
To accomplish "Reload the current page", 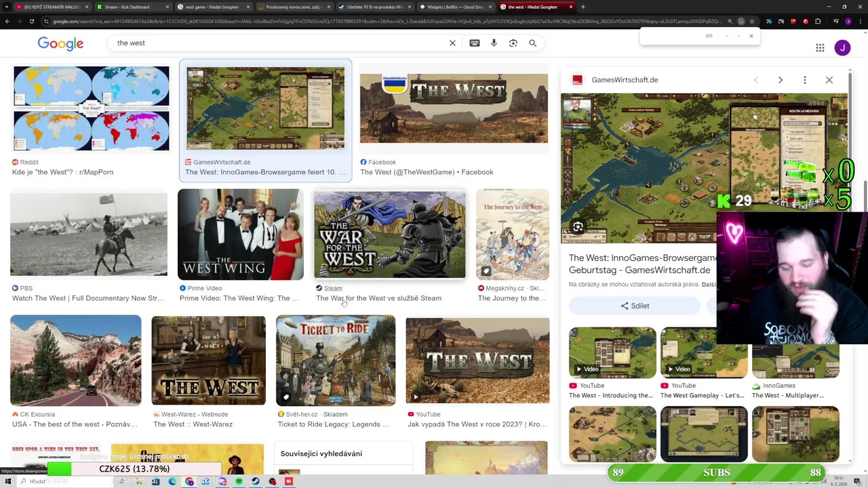I will point(31,21).
